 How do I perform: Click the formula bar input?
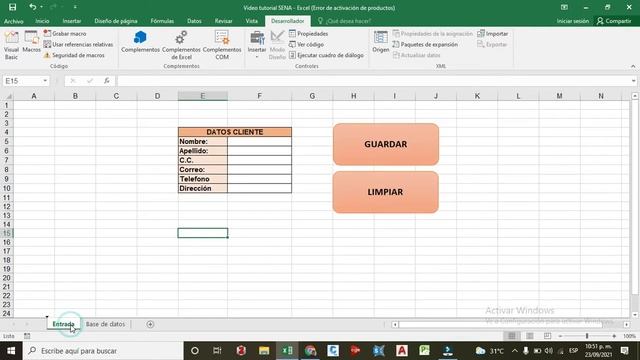coord(373,81)
